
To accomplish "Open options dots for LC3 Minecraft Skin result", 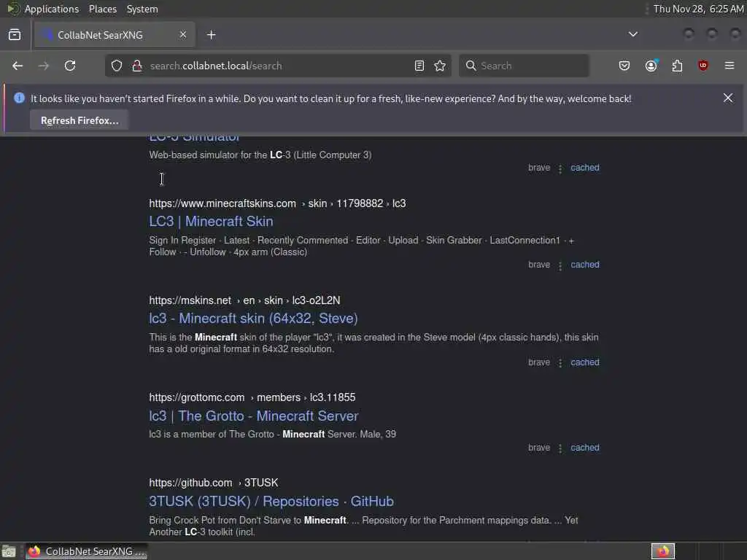I will [x=560, y=265].
